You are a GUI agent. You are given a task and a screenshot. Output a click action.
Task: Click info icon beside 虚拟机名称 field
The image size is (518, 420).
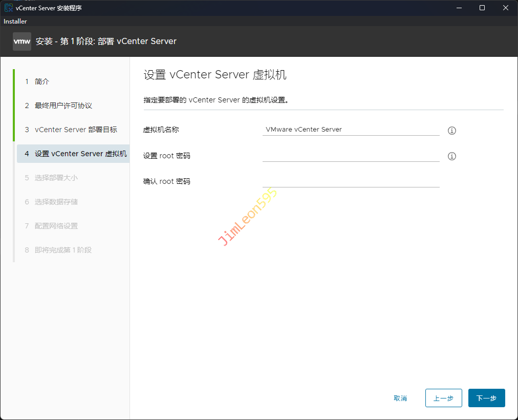(x=451, y=131)
